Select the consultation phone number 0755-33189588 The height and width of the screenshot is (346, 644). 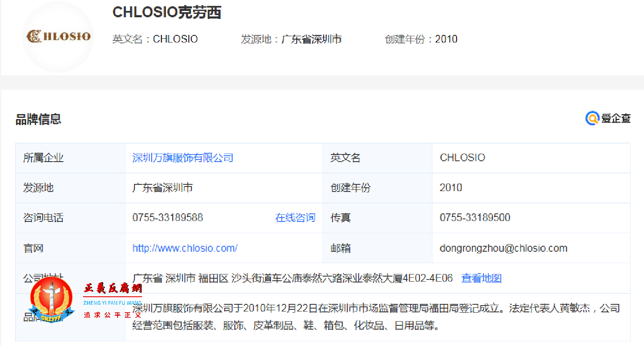(167, 218)
